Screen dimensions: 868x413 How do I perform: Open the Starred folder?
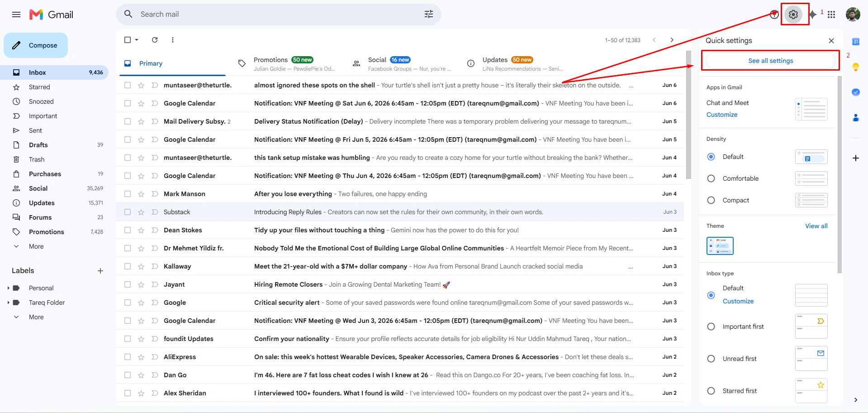39,87
